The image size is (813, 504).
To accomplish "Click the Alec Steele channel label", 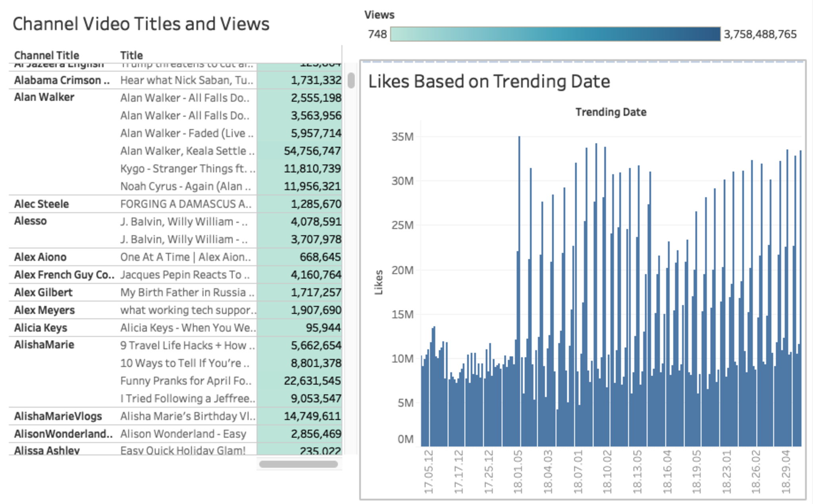I will tap(41, 204).
